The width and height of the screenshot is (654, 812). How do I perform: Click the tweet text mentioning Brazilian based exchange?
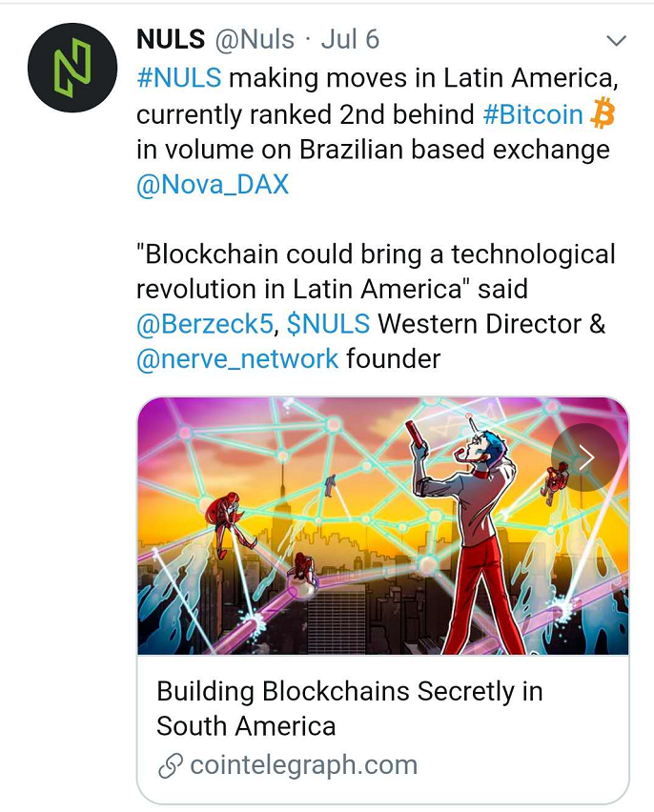coord(373,150)
